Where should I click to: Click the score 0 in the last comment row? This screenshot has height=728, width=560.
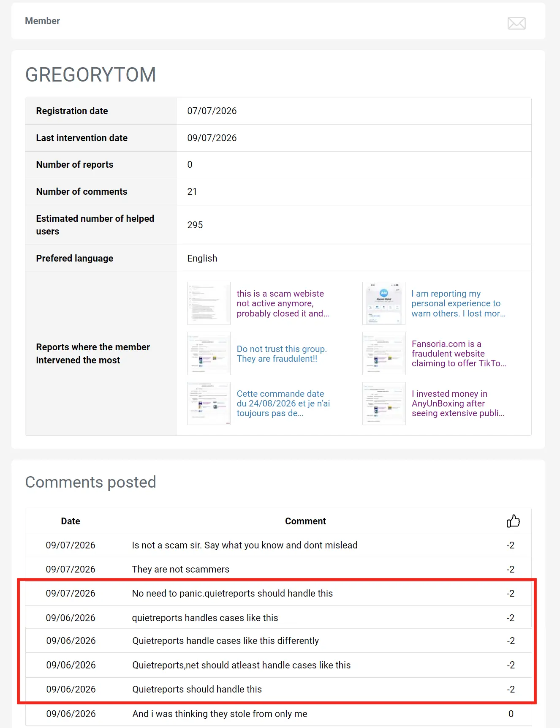(511, 714)
